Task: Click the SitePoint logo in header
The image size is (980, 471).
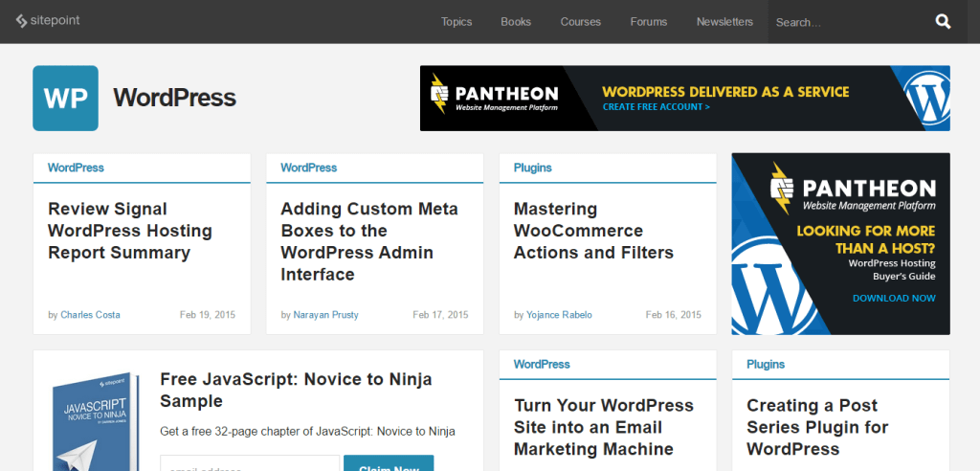Action: [x=48, y=21]
